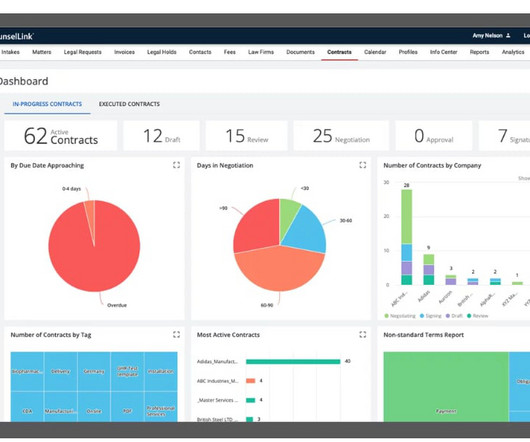Click the Non-standard Terms Report title

click(423, 335)
